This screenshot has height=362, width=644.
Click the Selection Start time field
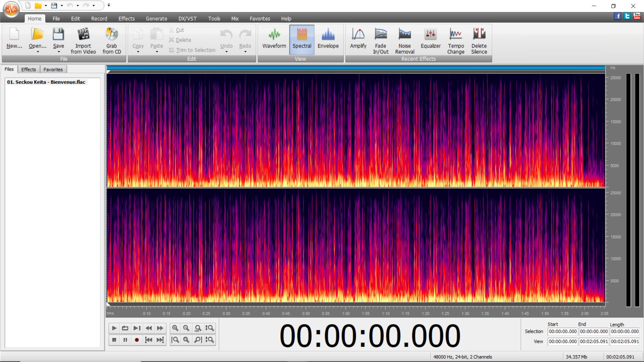562,331
